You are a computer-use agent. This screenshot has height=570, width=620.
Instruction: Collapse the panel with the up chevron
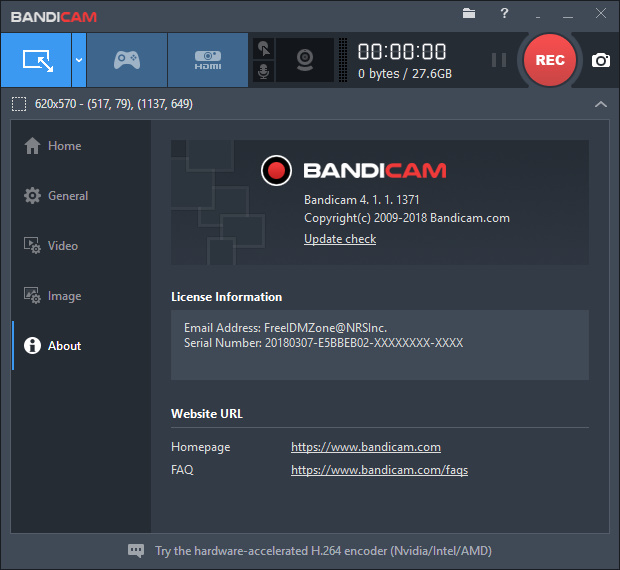[601, 104]
